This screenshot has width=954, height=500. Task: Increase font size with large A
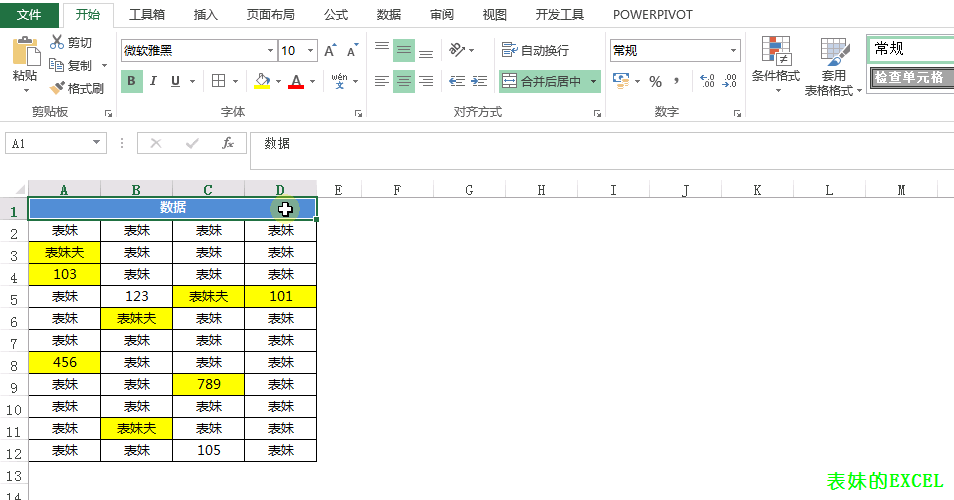coord(330,50)
